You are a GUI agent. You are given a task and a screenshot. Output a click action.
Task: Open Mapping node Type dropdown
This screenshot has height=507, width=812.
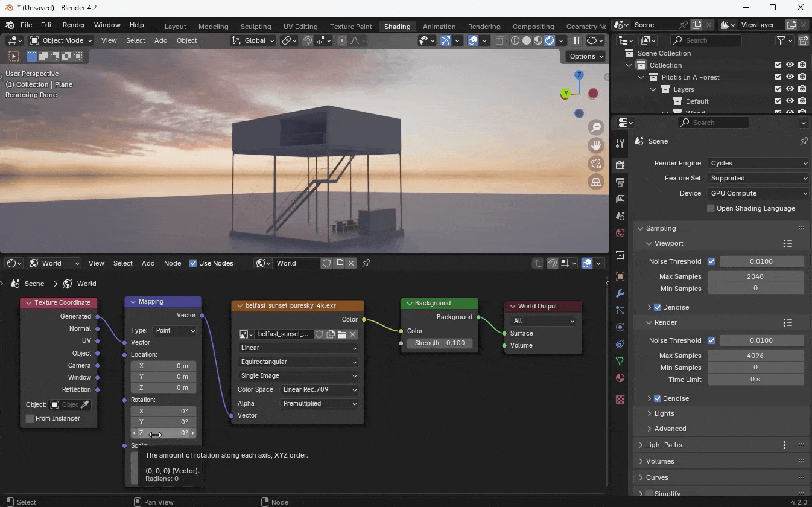175,330
